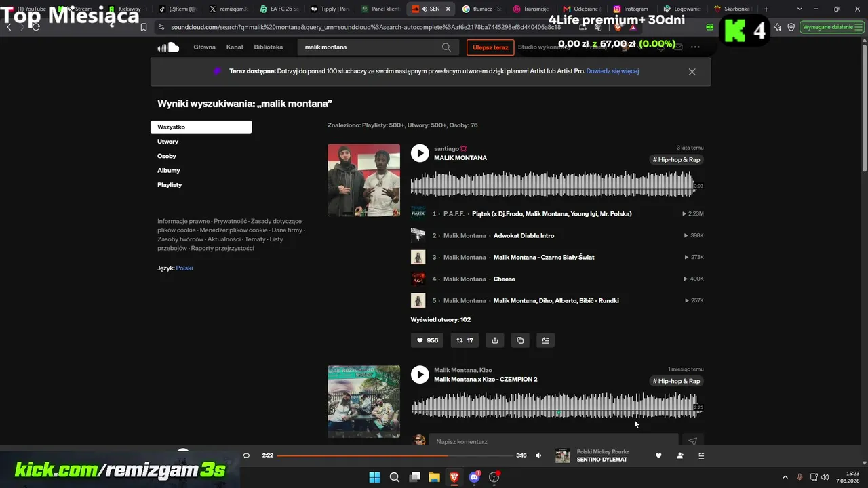The width and height of the screenshot is (868, 488).
Task: Follow the artist Polski Mickey Rourke
Action: 680,455
